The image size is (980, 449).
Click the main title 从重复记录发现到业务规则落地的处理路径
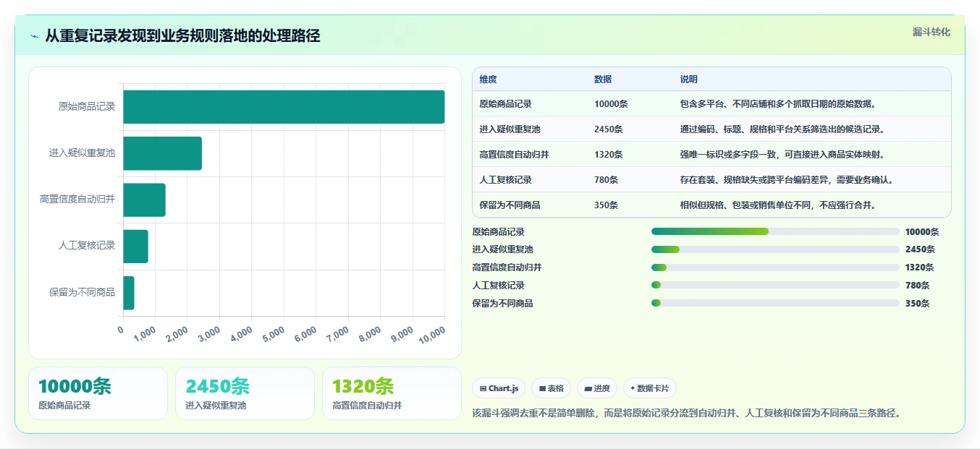182,36
